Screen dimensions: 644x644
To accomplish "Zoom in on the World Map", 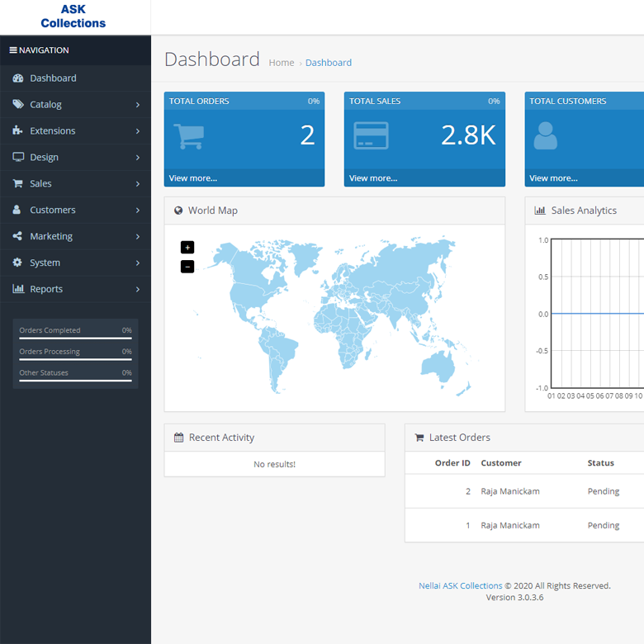I will [x=187, y=248].
